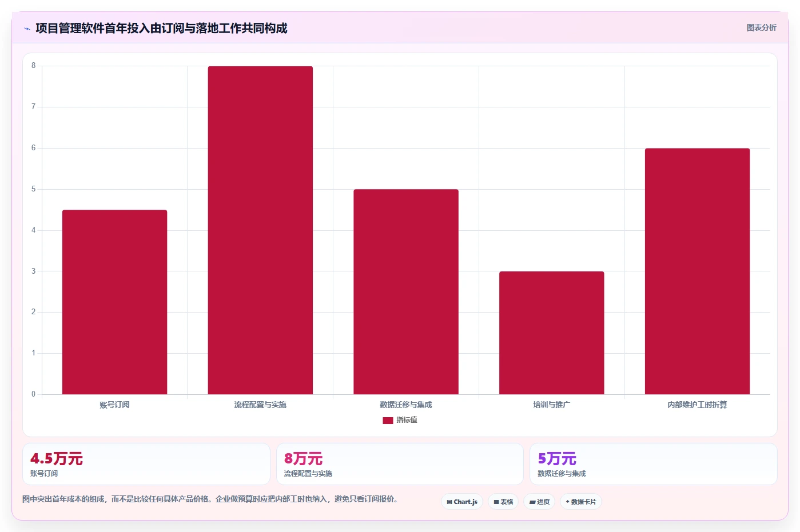
Task: Toggle the 指标值 legend color swatch
Action: [x=388, y=420]
